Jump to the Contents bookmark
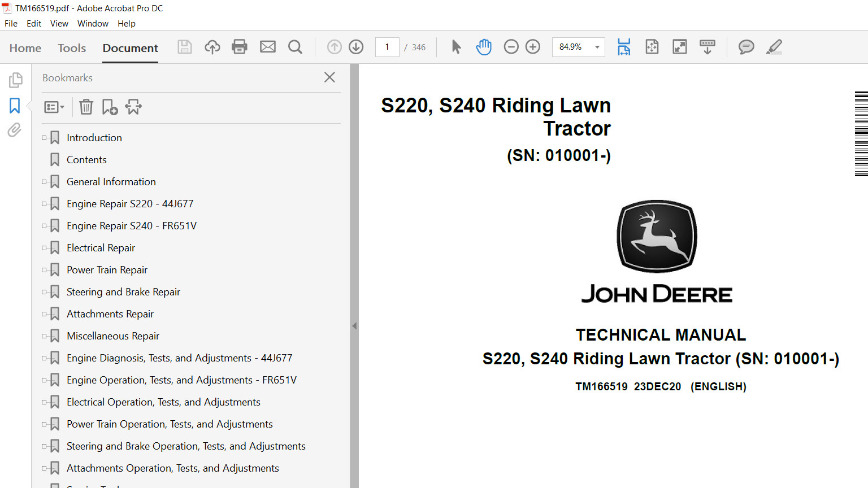The height and width of the screenshot is (488, 868). (86, 160)
